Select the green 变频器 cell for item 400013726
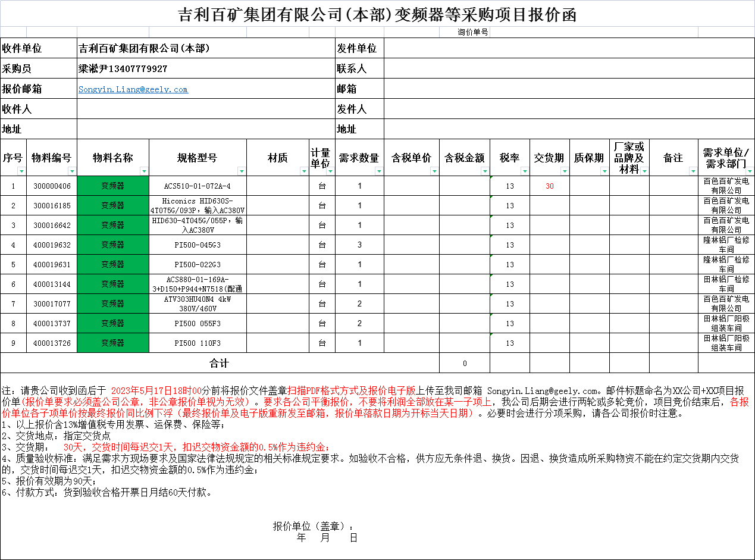The width and height of the screenshot is (755, 560). 113,343
